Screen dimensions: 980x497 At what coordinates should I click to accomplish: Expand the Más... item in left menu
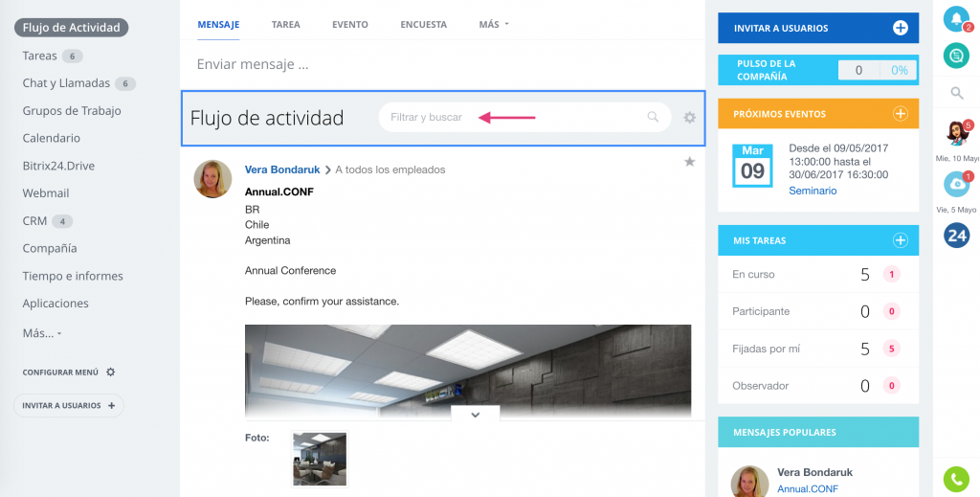tap(42, 333)
